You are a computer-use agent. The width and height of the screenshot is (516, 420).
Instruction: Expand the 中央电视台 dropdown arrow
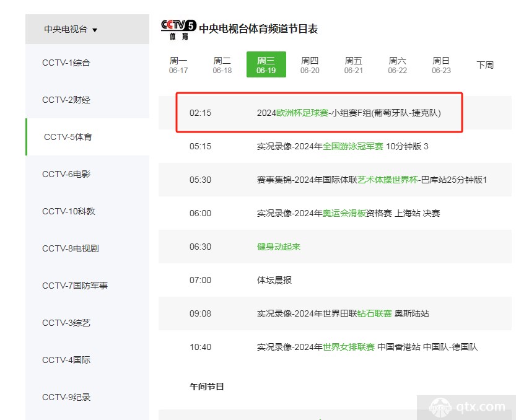pos(95,30)
